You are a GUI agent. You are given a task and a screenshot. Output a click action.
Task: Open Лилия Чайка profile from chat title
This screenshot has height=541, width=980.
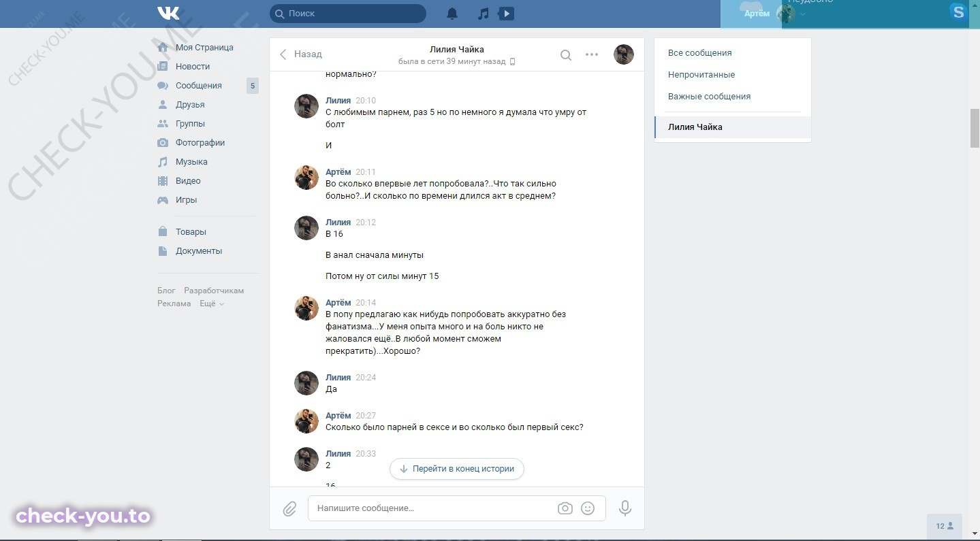457,49
